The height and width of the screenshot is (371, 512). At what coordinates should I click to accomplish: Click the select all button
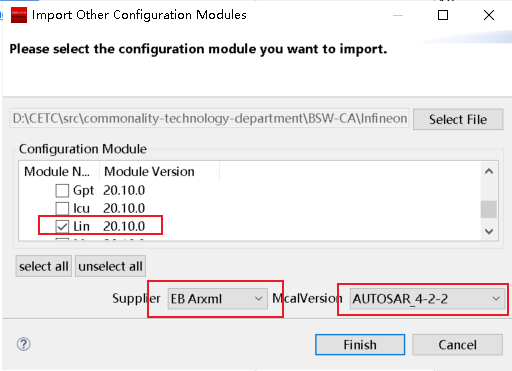(x=44, y=266)
